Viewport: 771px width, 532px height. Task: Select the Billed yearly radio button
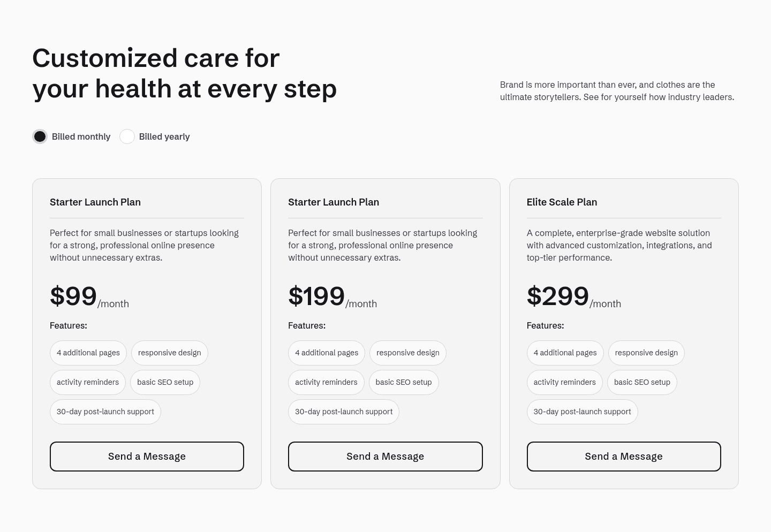pyautogui.click(x=127, y=136)
